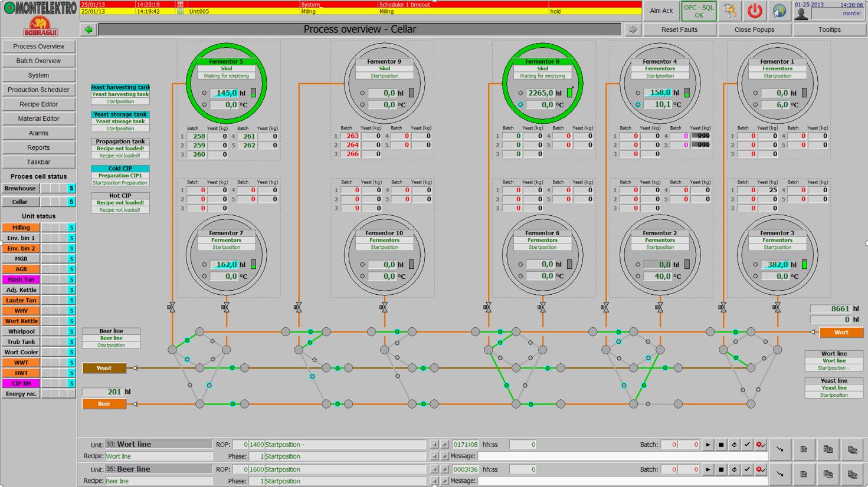Toggle the Wort Kettle S indicator
This screenshot has height=487, width=868.
71,321
